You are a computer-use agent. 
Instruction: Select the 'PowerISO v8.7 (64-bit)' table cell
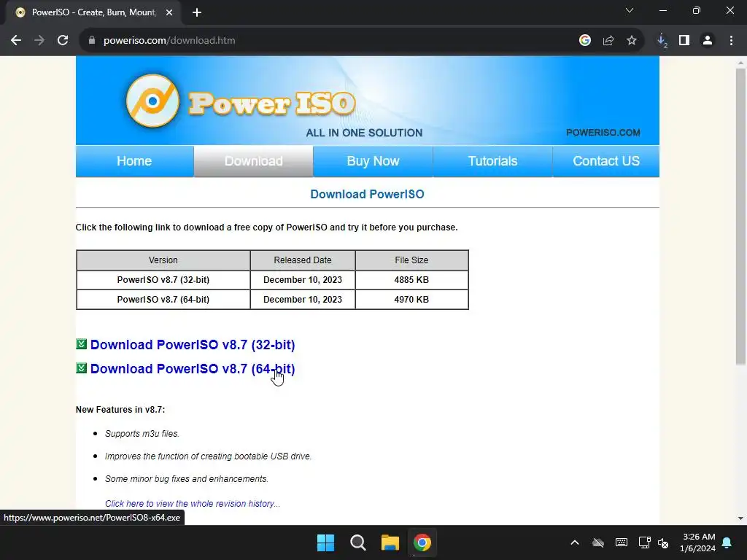[x=163, y=300]
